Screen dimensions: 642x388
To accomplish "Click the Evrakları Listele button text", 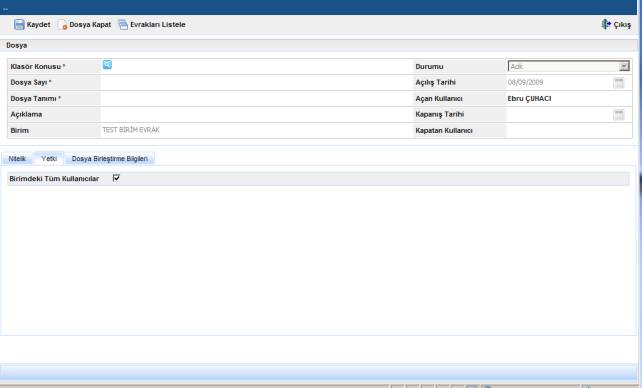I will coord(158,25).
